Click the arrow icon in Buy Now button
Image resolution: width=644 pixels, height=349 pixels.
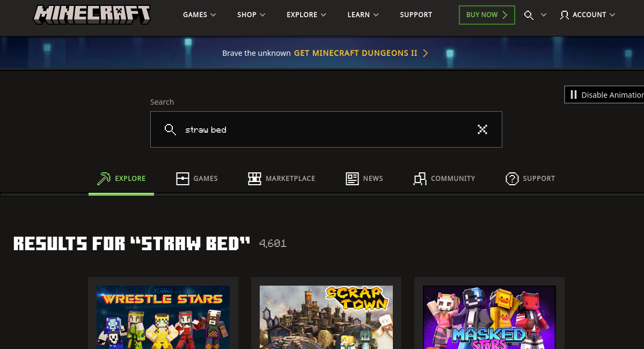[x=504, y=15]
